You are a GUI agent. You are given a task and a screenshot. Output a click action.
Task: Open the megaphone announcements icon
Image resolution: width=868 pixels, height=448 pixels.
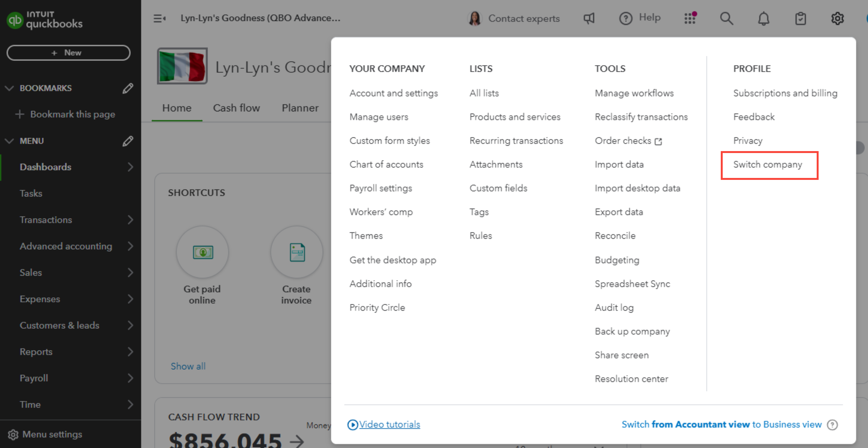[589, 18]
